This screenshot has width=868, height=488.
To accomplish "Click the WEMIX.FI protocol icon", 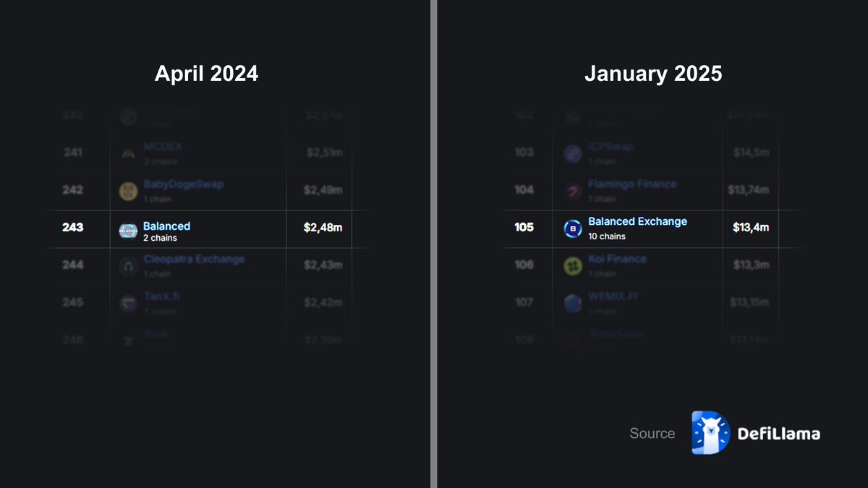I will click(x=573, y=304).
